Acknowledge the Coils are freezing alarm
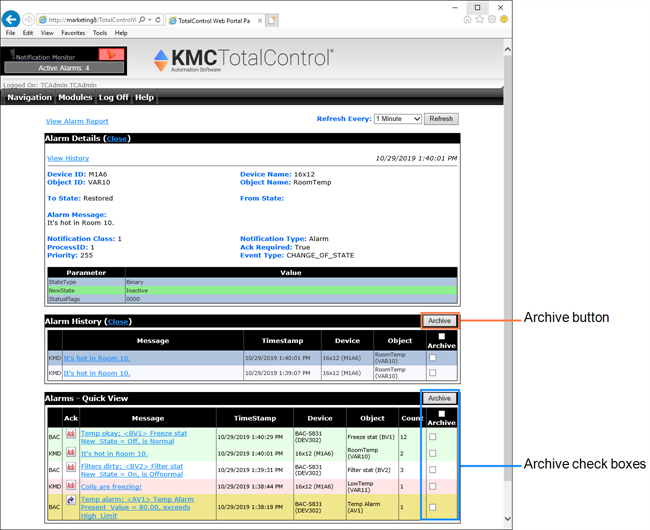 point(70,485)
